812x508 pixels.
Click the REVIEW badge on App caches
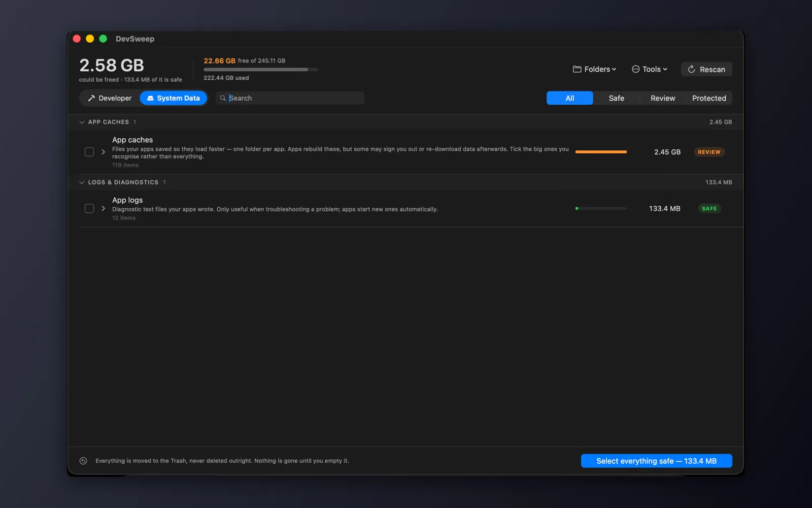pos(709,152)
